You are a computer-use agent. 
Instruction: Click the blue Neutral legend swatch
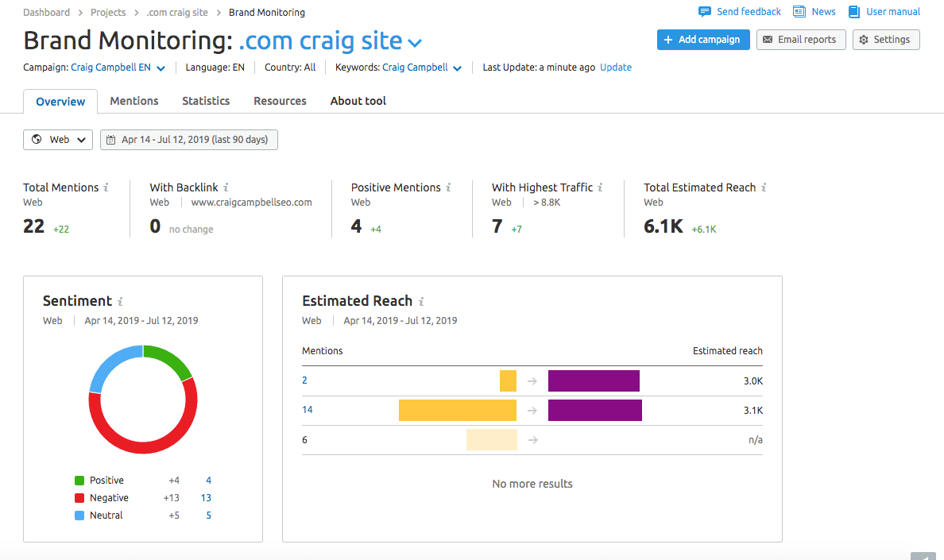coord(79,516)
